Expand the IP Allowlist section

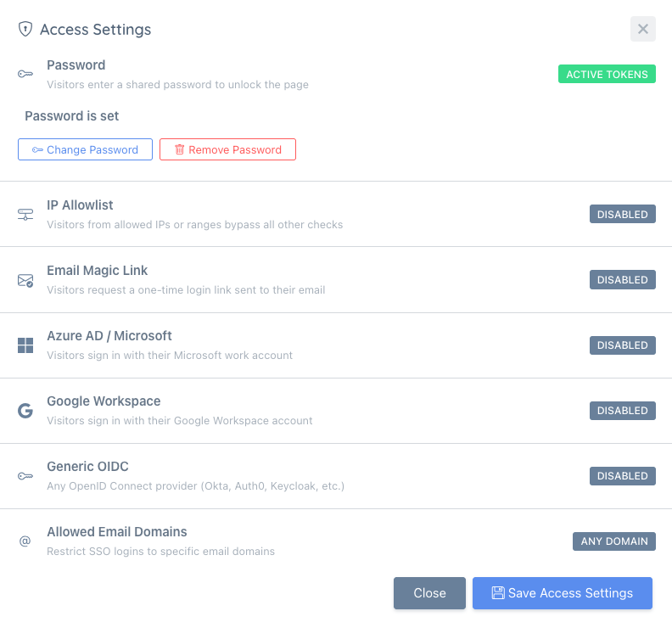(336, 214)
